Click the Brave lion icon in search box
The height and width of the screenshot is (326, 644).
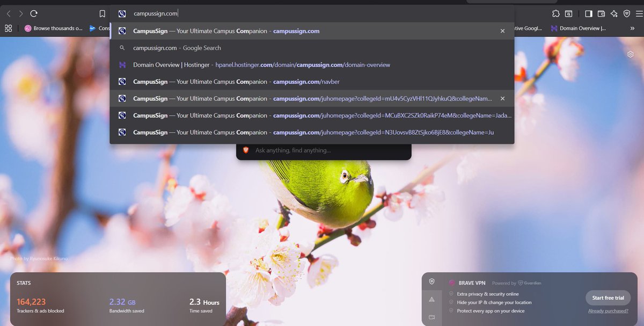click(246, 150)
